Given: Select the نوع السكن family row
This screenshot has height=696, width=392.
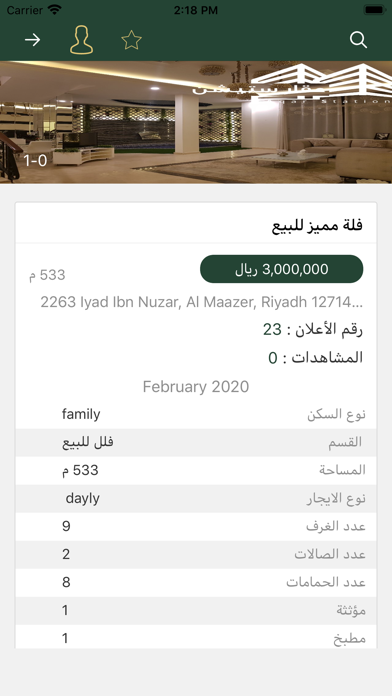Looking at the screenshot, I should coord(196,415).
